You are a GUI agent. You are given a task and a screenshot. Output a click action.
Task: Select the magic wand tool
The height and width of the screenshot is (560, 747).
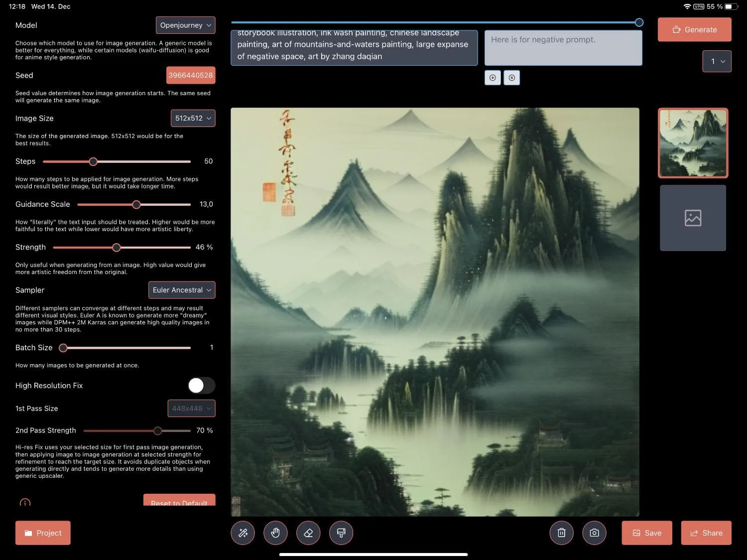point(243,533)
